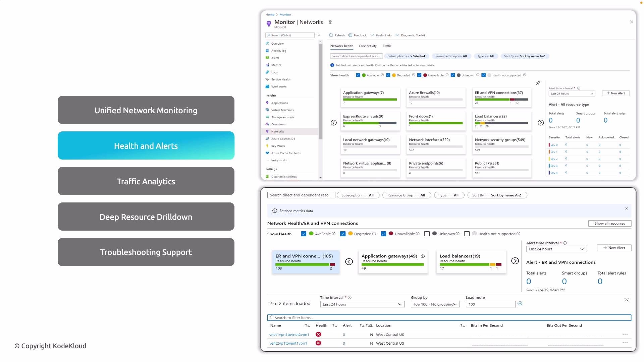This screenshot has height=362, width=644.
Task: Open Sort By name A-Z filter top panel
Action: pos(525,56)
